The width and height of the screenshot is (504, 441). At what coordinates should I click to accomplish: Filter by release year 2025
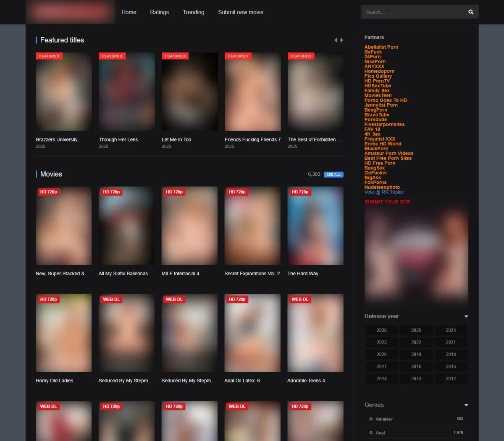coord(416,330)
